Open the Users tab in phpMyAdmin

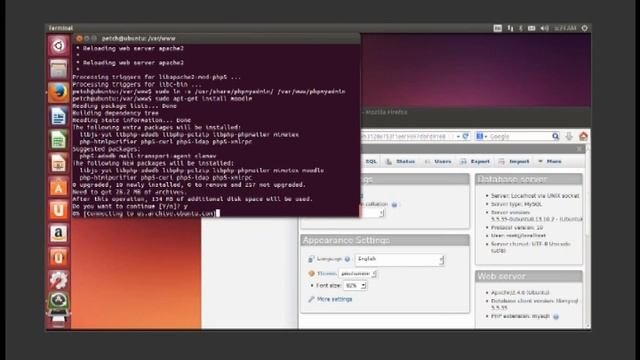click(x=438, y=162)
